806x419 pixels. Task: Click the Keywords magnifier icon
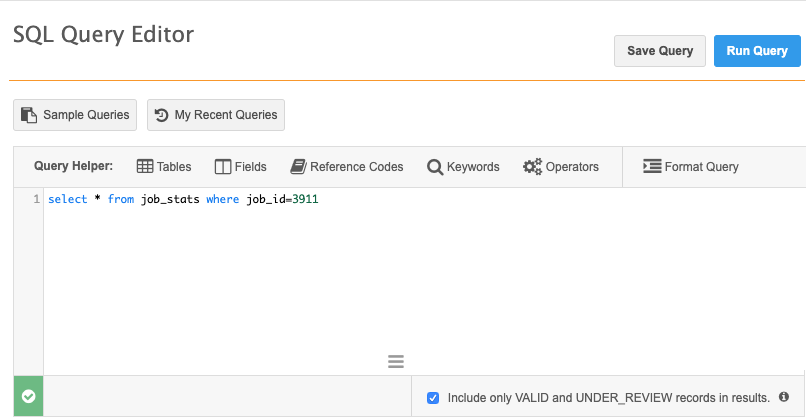pyautogui.click(x=435, y=167)
